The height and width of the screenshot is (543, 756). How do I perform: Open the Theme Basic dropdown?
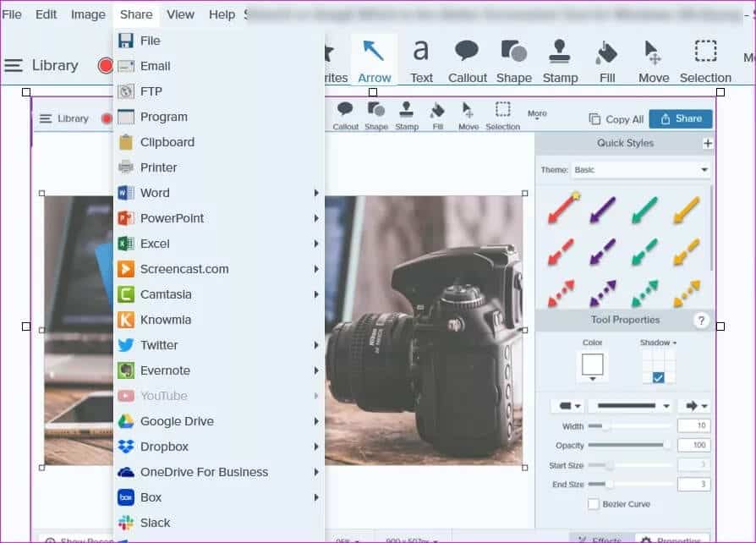(x=641, y=170)
